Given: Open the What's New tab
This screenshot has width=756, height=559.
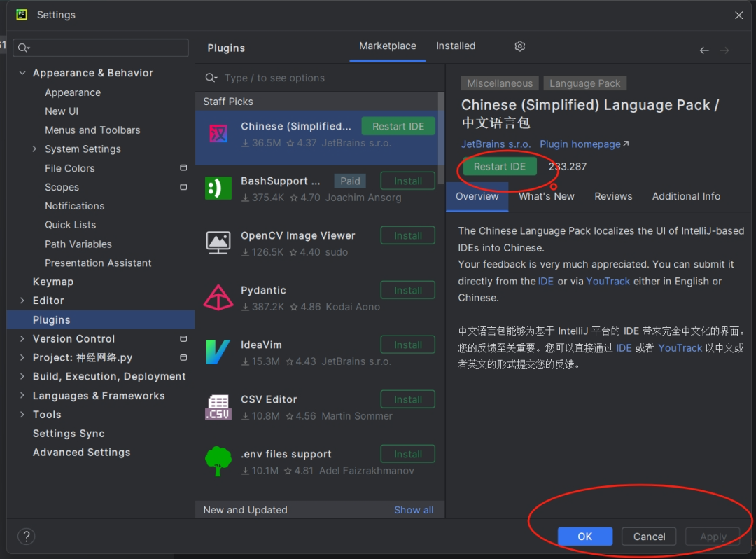Looking at the screenshot, I should click(x=546, y=196).
